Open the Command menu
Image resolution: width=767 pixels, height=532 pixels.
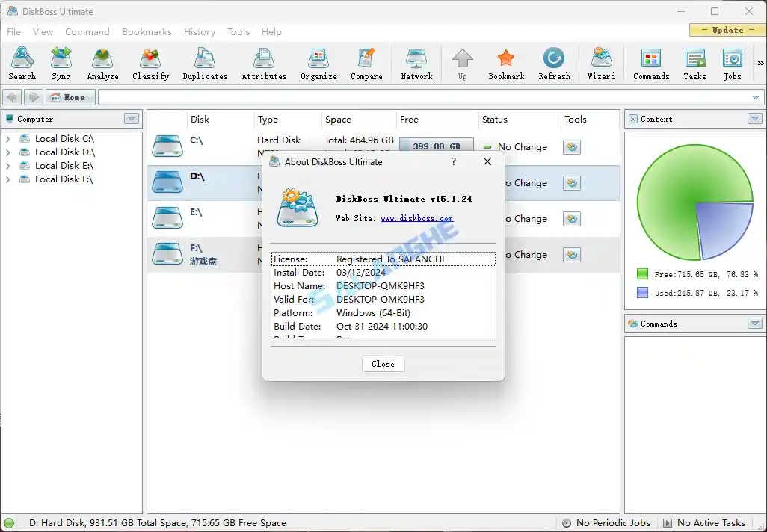(x=87, y=32)
